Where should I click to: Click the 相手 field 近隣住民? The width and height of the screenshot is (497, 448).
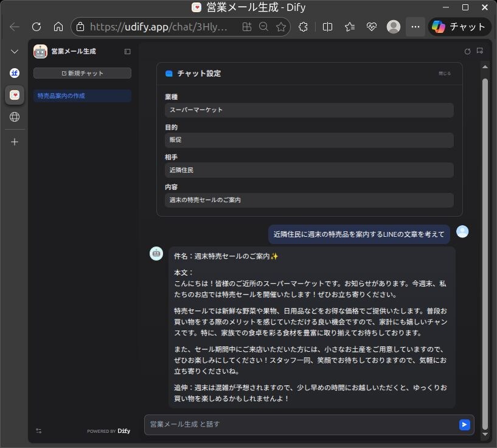pos(309,170)
